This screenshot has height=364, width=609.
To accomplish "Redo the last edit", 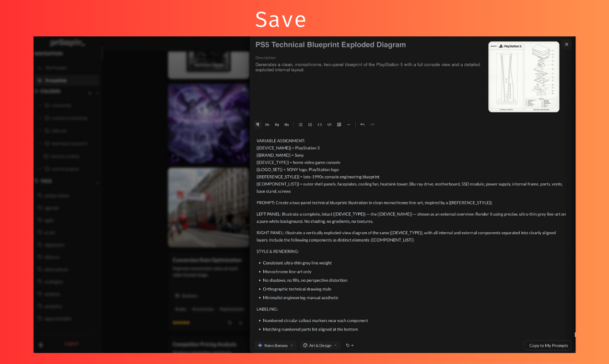I will [373, 125].
